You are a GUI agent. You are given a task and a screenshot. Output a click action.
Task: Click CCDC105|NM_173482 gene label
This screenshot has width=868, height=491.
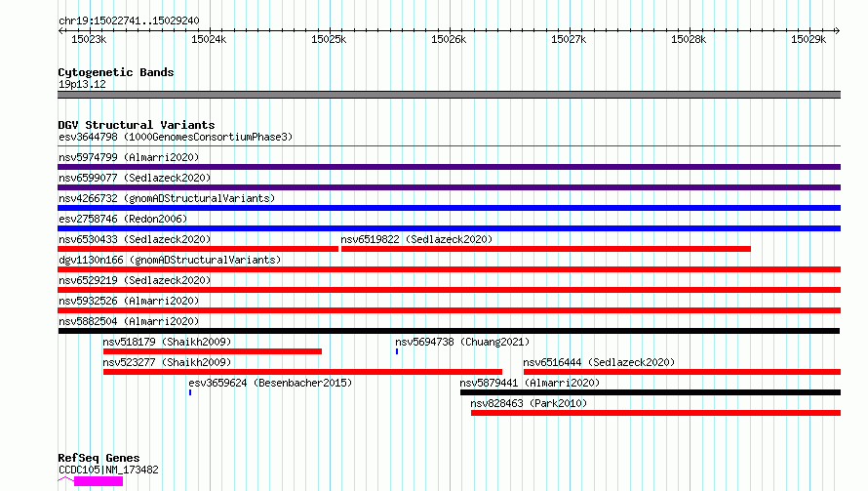pyautogui.click(x=108, y=470)
